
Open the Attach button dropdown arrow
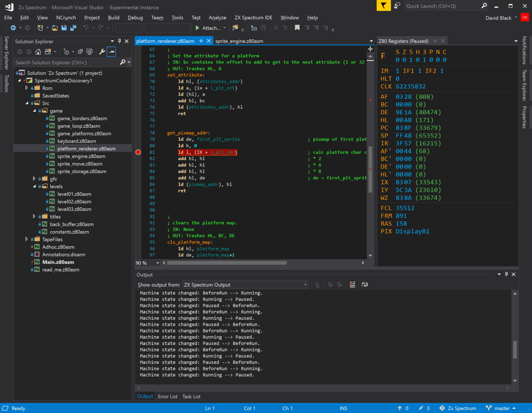click(224, 28)
